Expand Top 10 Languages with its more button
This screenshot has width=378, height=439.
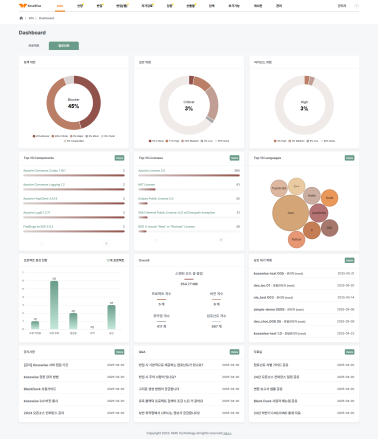click(349, 158)
